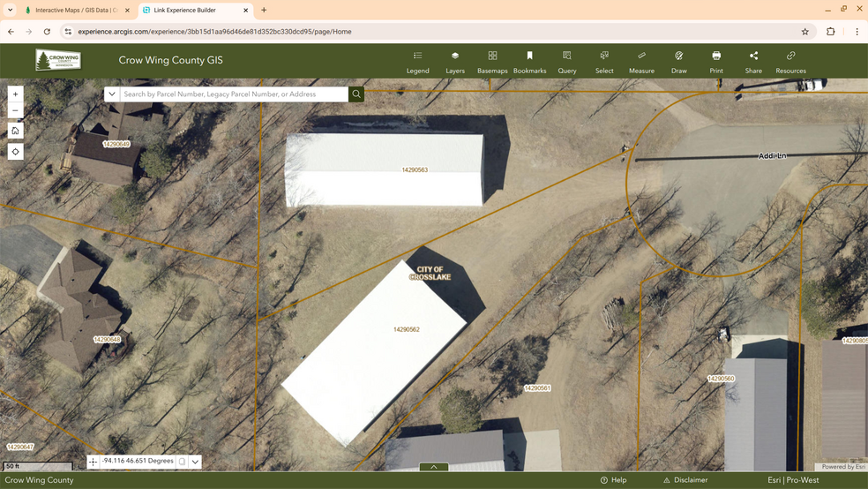Find my location on the map
The width and height of the screenshot is (868, 489).
click(x=15, y=152)
